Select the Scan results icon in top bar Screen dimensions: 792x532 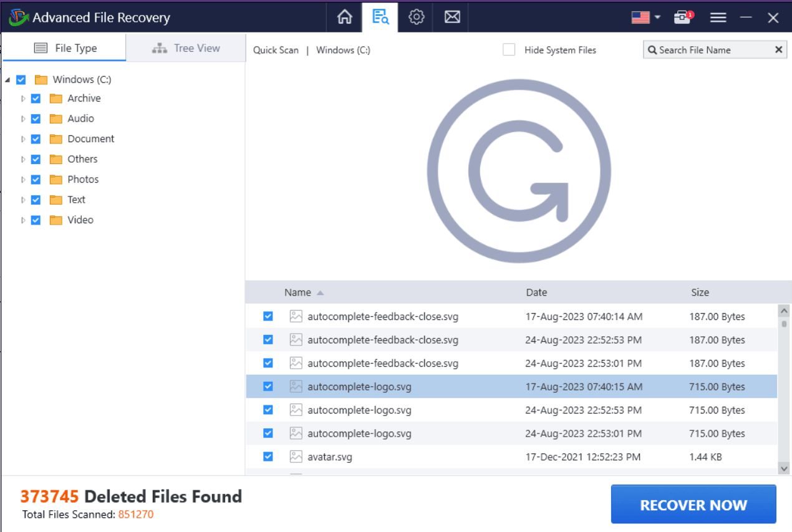(x=380, y=17)
